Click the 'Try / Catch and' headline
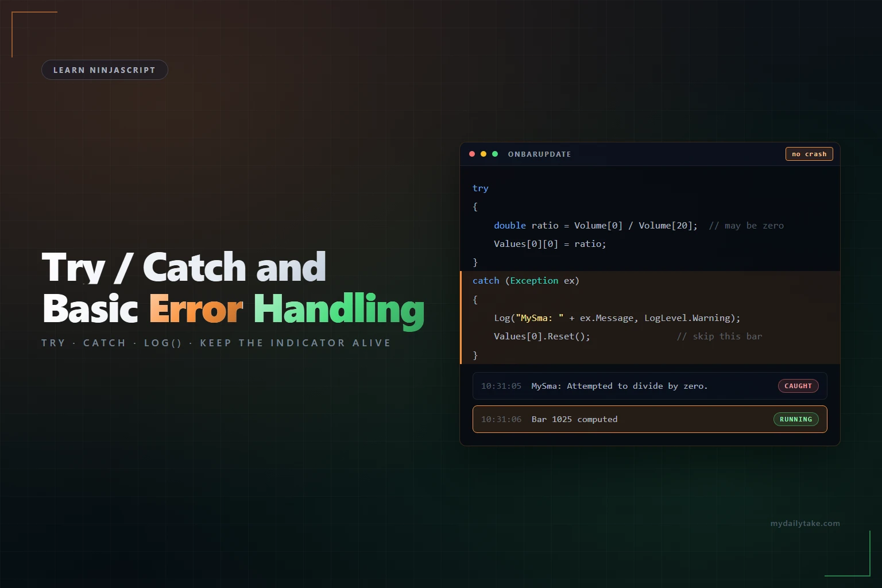Screen dimensions: 882x588 click(184, 267)
